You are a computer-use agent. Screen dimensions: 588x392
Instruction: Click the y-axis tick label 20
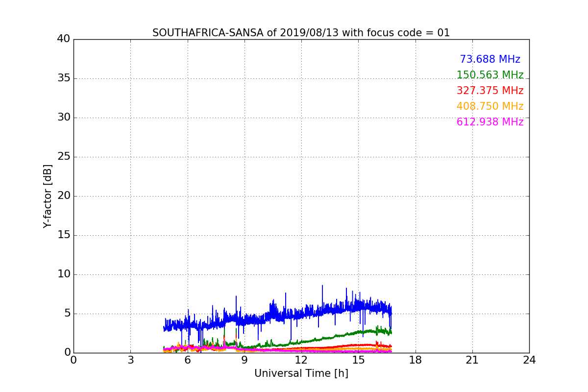point(64,196)
